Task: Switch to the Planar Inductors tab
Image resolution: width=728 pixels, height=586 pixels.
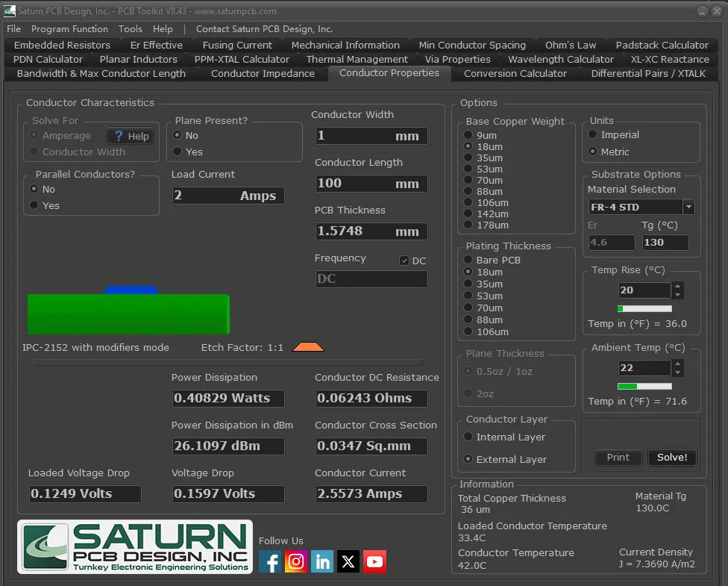Action: tap(138, 60)
